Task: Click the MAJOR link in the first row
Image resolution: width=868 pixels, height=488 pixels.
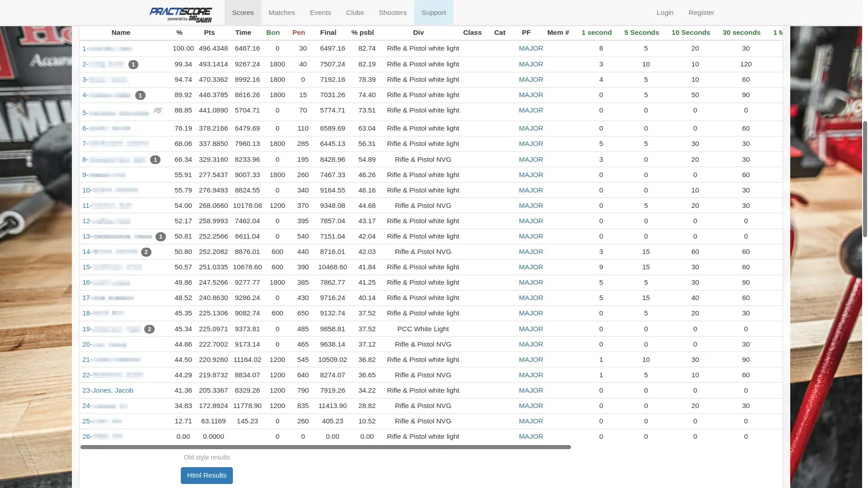Action: click(530, 48)
